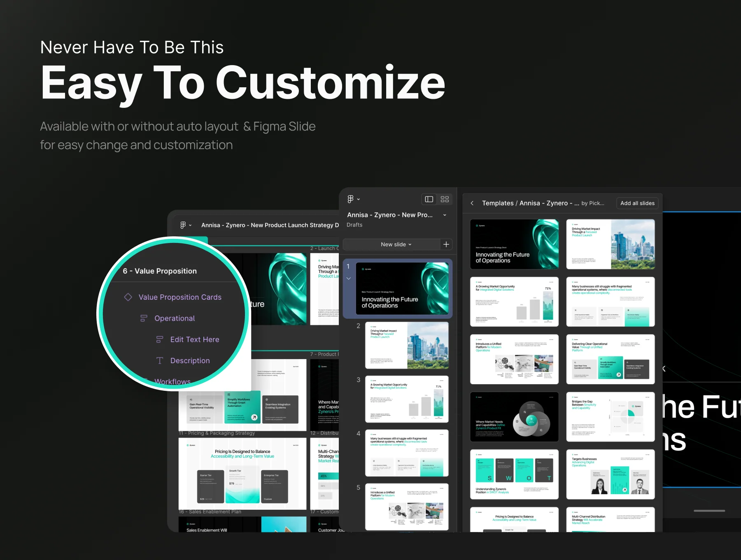Click the layout icon beside Operational

(144, 318)
